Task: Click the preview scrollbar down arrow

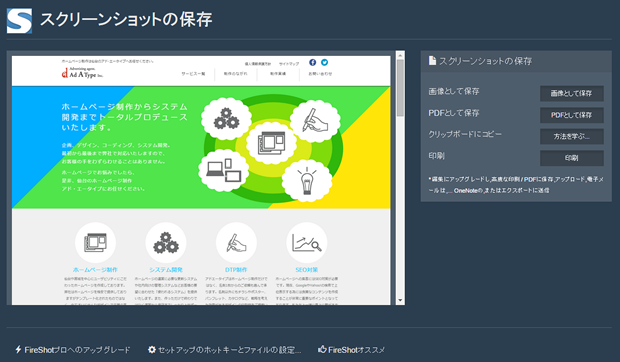Action: tap(400, 300)
